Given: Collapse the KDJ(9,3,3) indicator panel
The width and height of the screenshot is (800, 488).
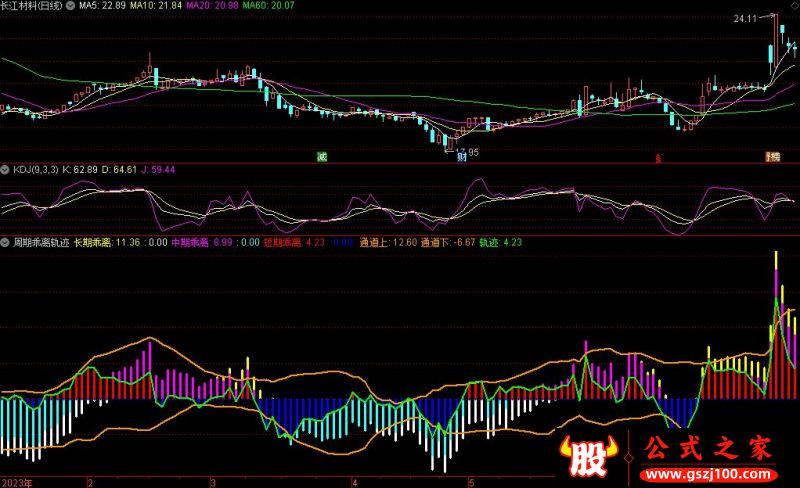Looking at the screenshot, I should click(6, 170).
